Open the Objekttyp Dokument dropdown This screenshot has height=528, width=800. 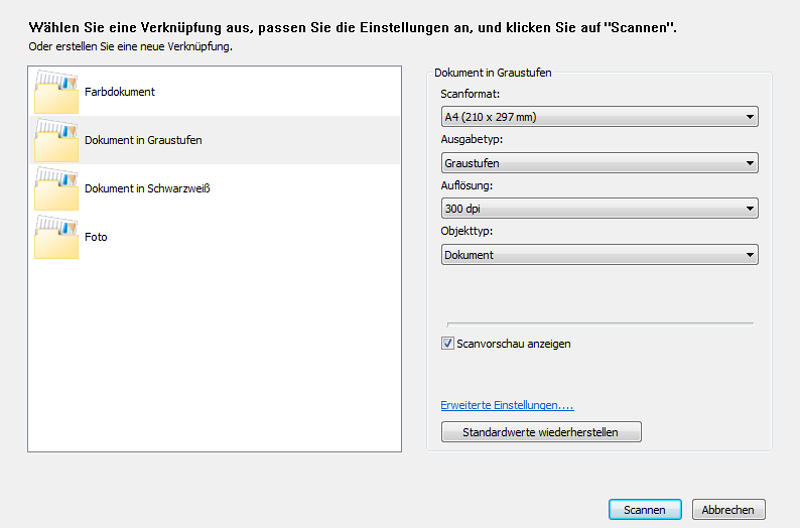point(599,255)
